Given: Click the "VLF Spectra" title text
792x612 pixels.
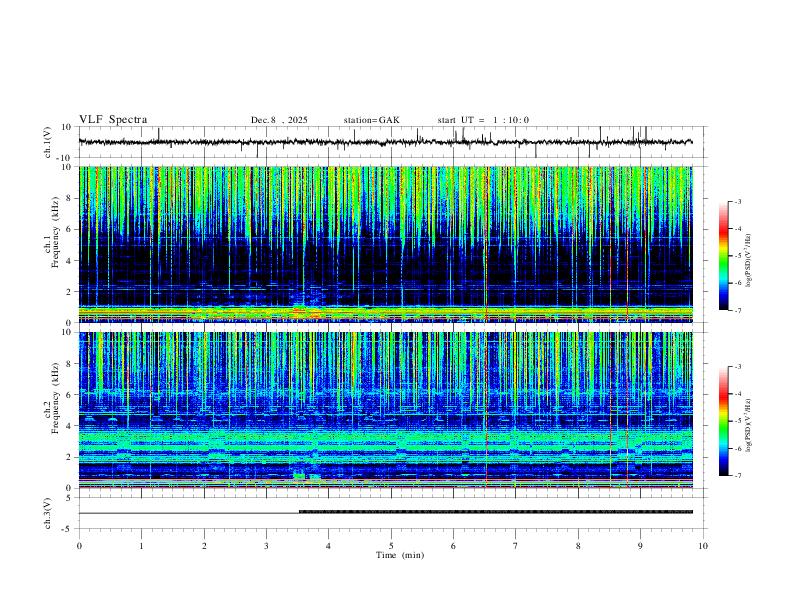Looking at the screenshot, I should click(113, 120).
